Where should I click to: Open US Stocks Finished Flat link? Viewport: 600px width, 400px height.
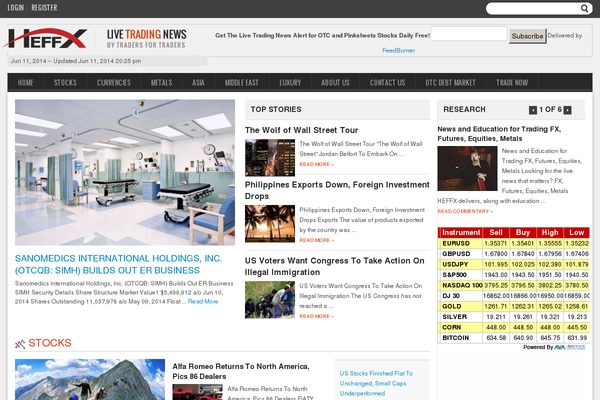pos(376,383)
